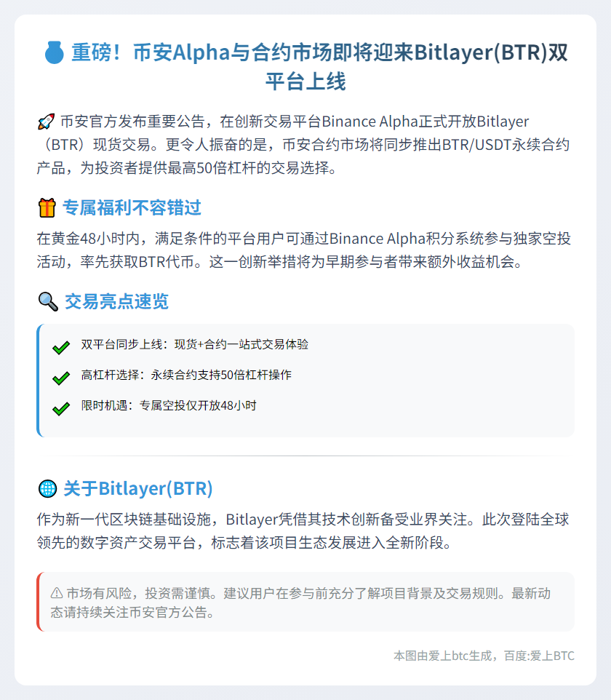611x700 pixels.
Task: Click the warning triangle icon before 市场有风险
Action: (x=57, y=594)
